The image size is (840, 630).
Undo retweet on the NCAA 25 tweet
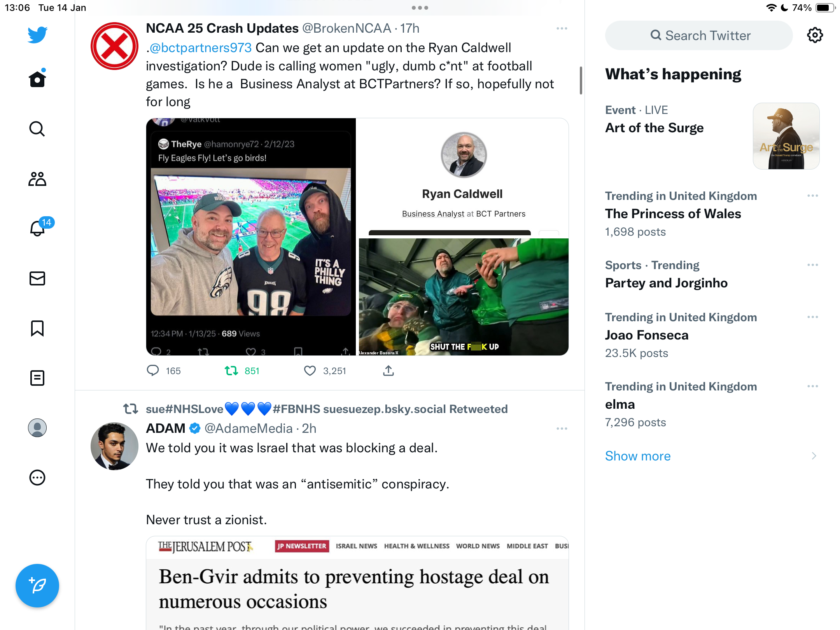231,371
